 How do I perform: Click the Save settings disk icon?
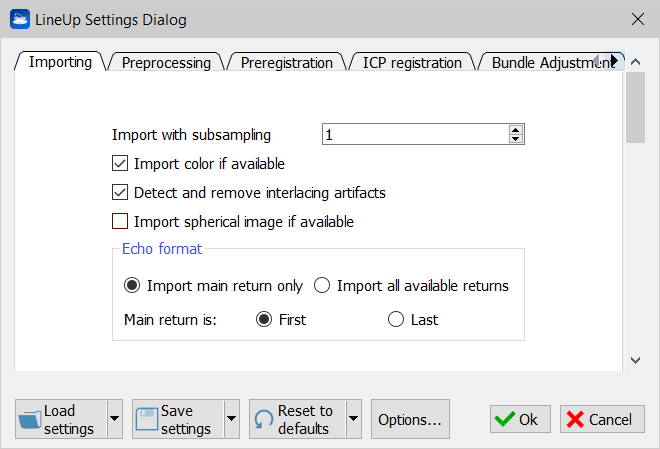coord(148,419)
